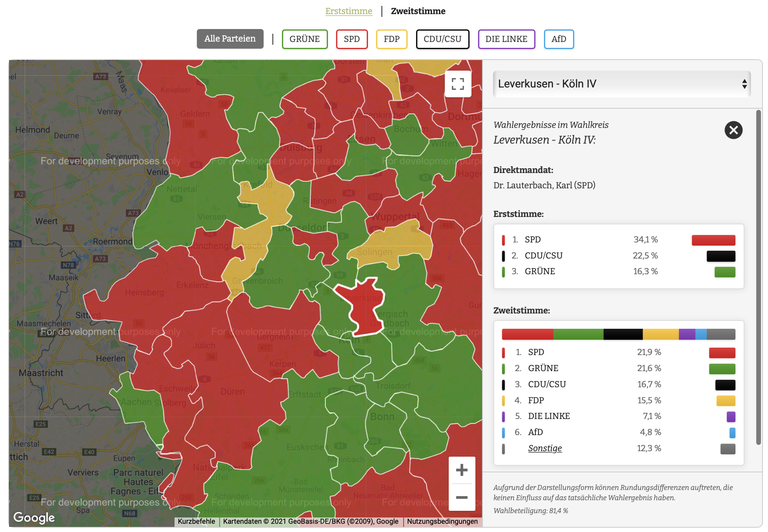Select the Alle Parteien filter
The image size is (768, 532).
pos(230,39)
